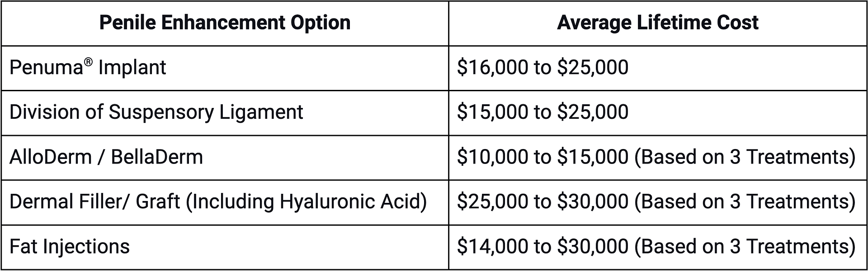868x271 pixels.
Task: Select the Penuma Implant row label
Action: tap(88, 68)
